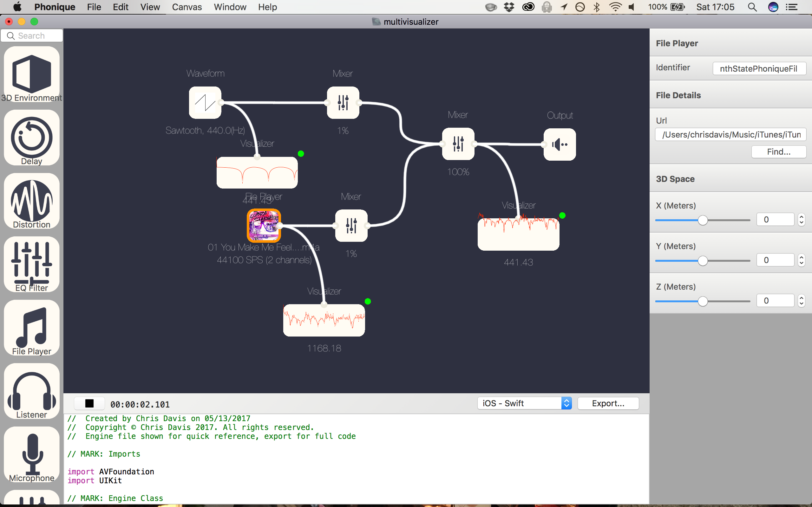Click the Sawtooth Waveform node
Screen dimensions: 812x507
205,103
